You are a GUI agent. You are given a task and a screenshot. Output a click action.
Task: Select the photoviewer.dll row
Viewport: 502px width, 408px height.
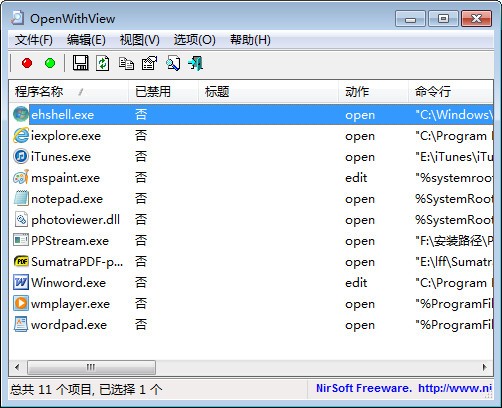tap(252, 219)
